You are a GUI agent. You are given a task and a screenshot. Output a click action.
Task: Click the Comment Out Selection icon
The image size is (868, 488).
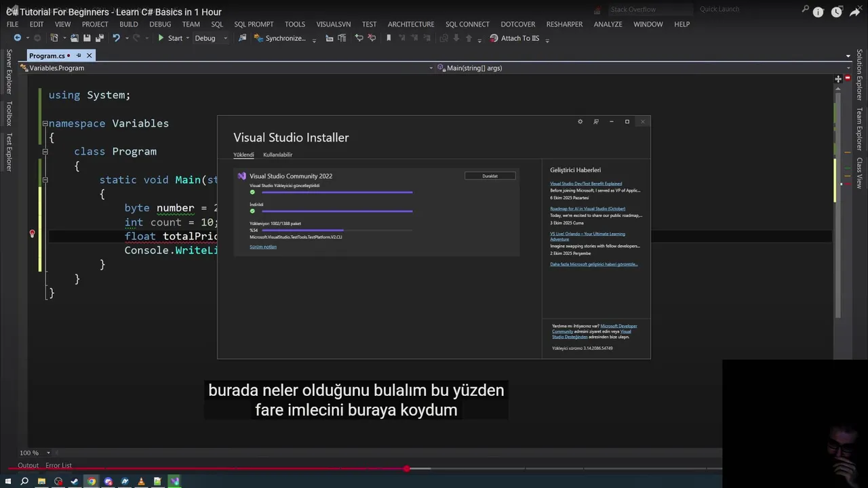359,38
